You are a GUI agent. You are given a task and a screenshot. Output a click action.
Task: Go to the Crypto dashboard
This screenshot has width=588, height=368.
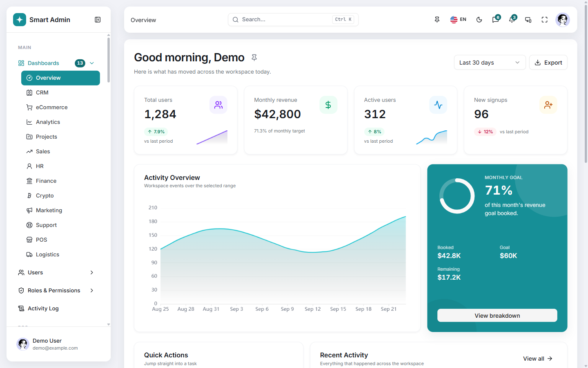60,196
